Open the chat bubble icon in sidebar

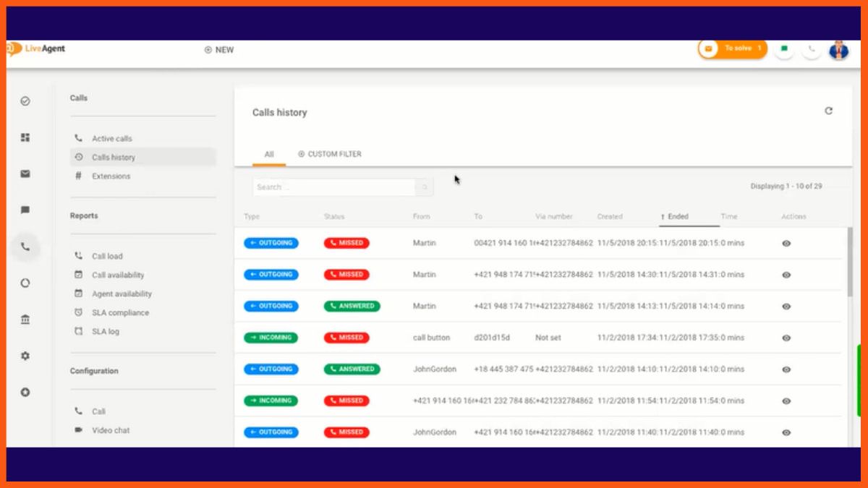[x=25, y=210]
